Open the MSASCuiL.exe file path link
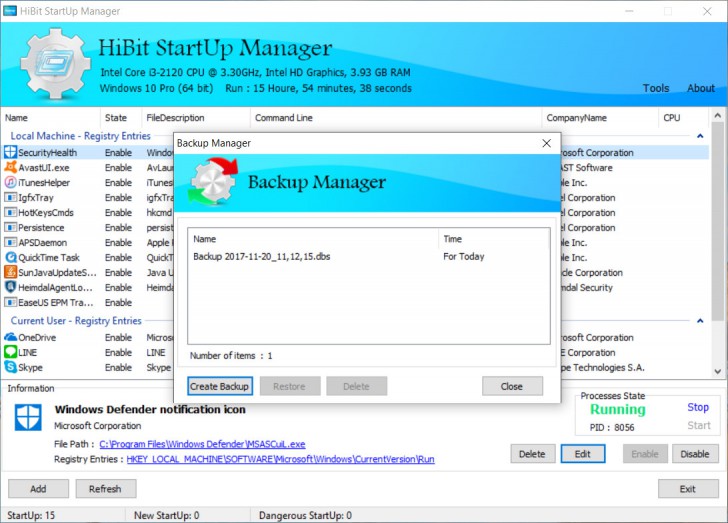The height and width of the screenshot is (523, 728). point(202,444)
